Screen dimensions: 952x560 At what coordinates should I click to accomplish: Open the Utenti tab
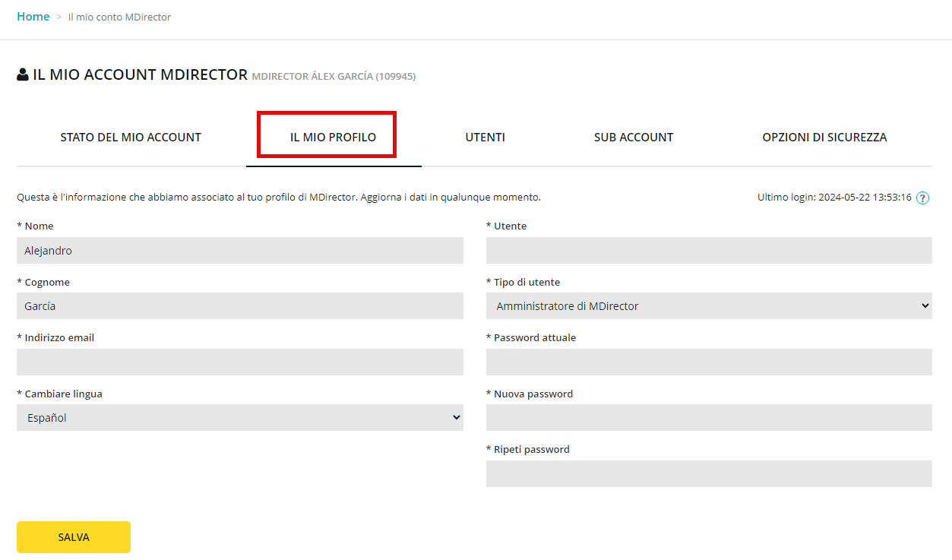coord(485,138)
